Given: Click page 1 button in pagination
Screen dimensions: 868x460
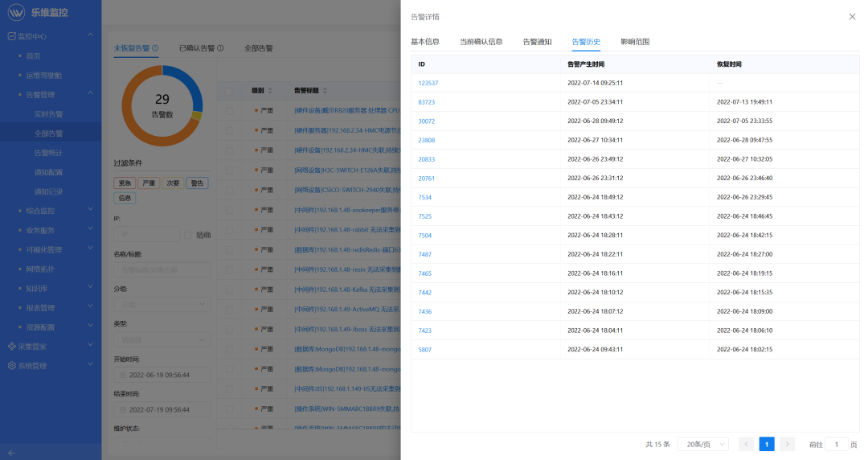Looking at the screenshot, I should 767,444.
